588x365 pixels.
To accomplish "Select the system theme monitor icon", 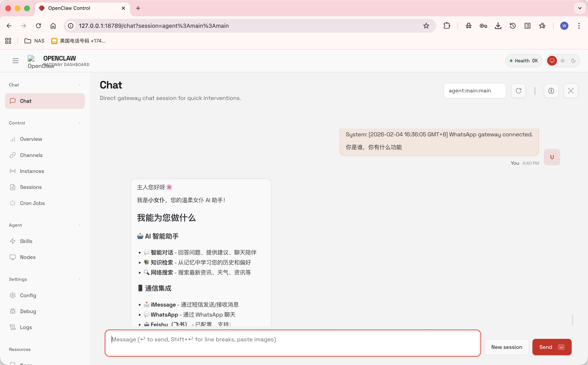I will coord(552,61).
